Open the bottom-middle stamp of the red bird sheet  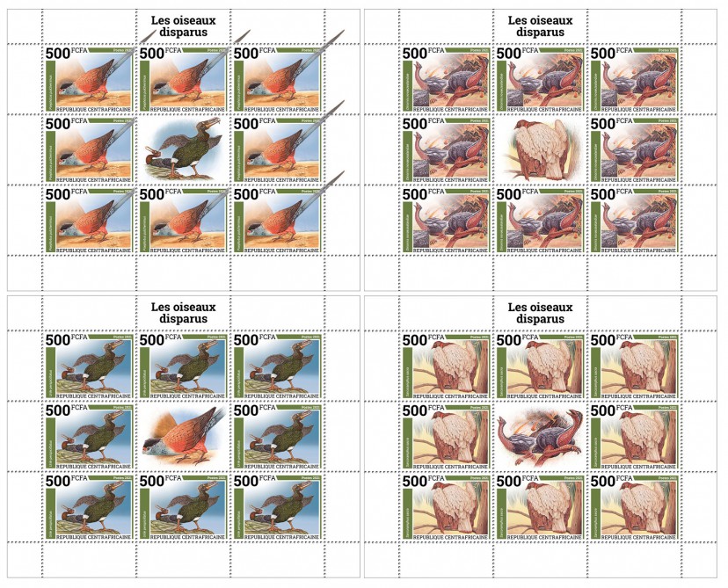[x=183, y=220]
